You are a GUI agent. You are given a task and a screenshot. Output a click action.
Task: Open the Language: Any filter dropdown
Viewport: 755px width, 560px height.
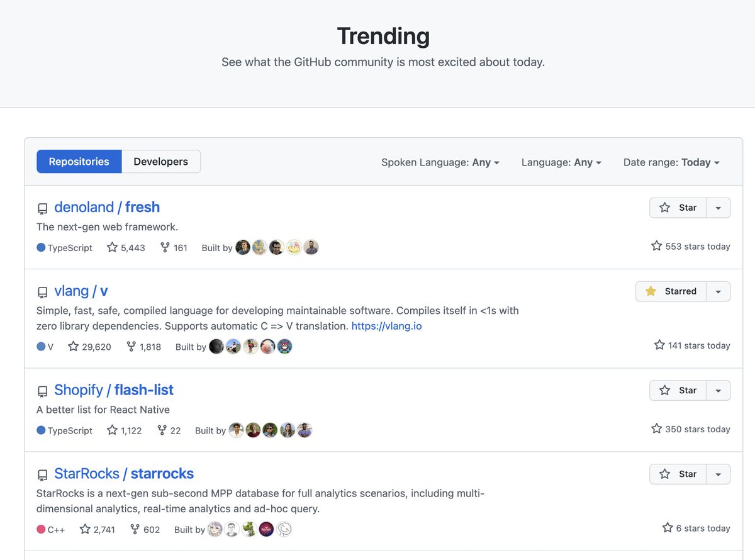(561, 162)
